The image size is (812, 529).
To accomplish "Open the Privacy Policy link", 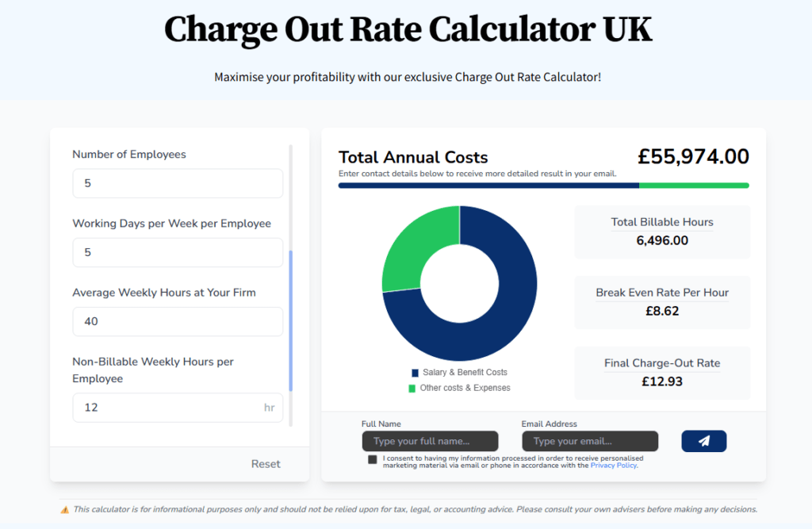I will 613,466.
